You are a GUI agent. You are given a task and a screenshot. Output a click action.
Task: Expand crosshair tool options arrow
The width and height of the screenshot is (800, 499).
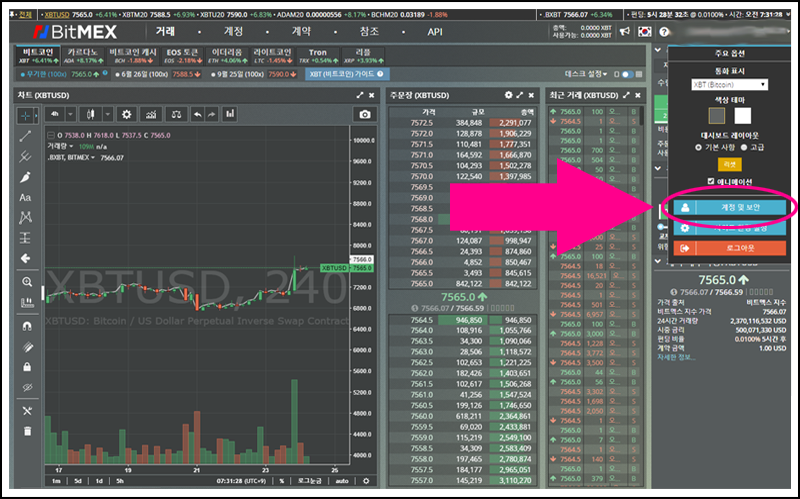36,115
